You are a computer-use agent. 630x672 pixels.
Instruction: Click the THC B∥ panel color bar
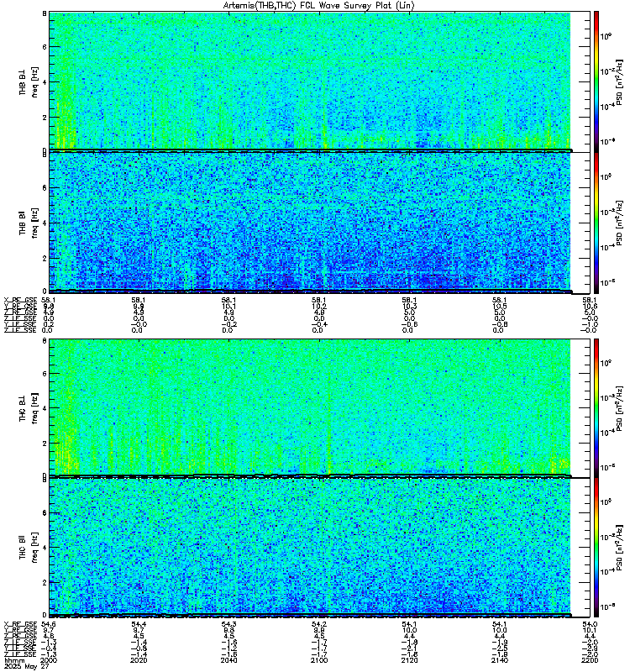coord(596,548)
